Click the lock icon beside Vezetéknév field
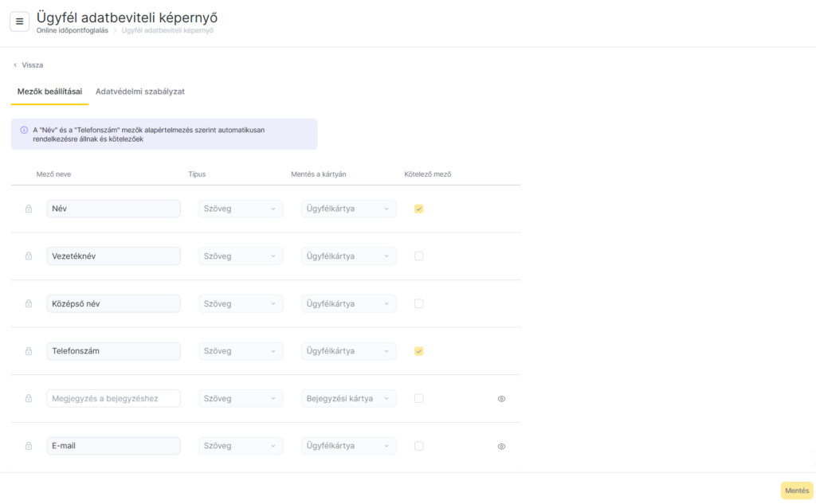 29,256
